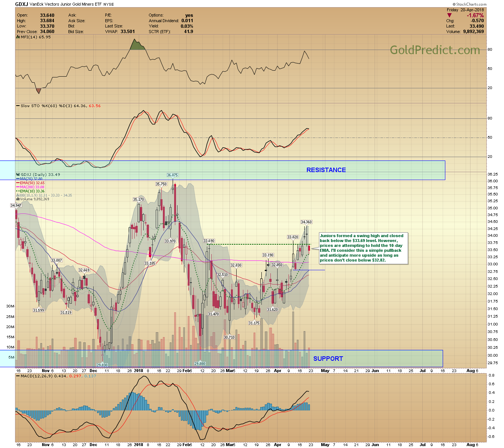Image resolution: width=504 pixels, height=448 pixels.
Task: Click the GDXJ ticker symbol in header
Action: point(22,4)
